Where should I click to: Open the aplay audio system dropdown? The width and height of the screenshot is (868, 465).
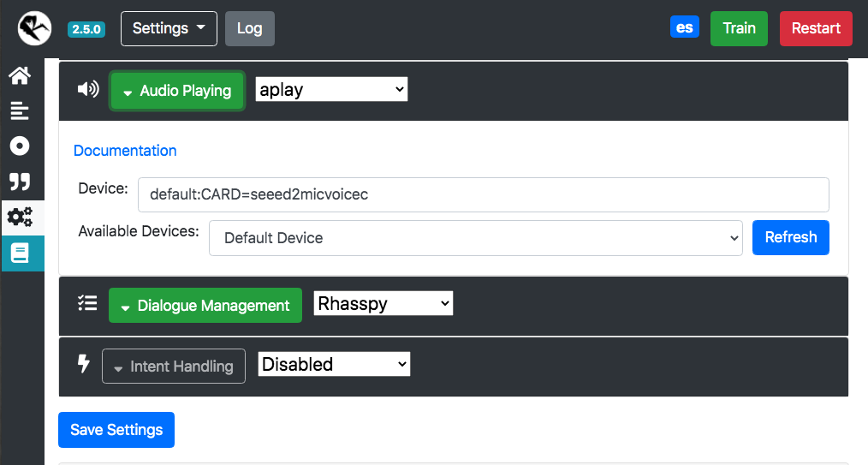click(x=331, y=89)
